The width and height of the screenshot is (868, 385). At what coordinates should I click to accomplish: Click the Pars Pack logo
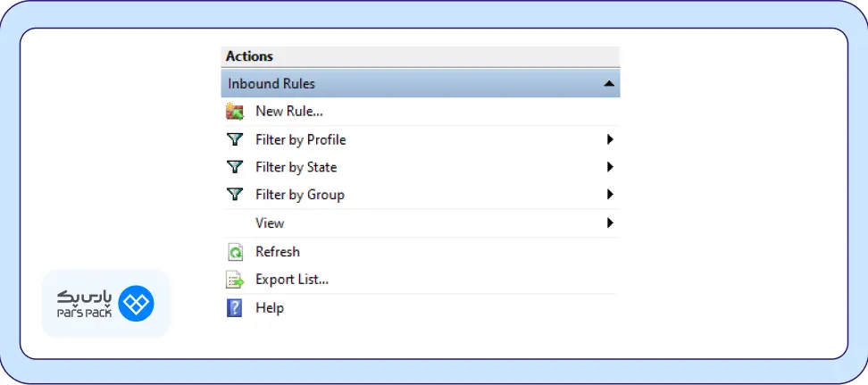(105, 304)
